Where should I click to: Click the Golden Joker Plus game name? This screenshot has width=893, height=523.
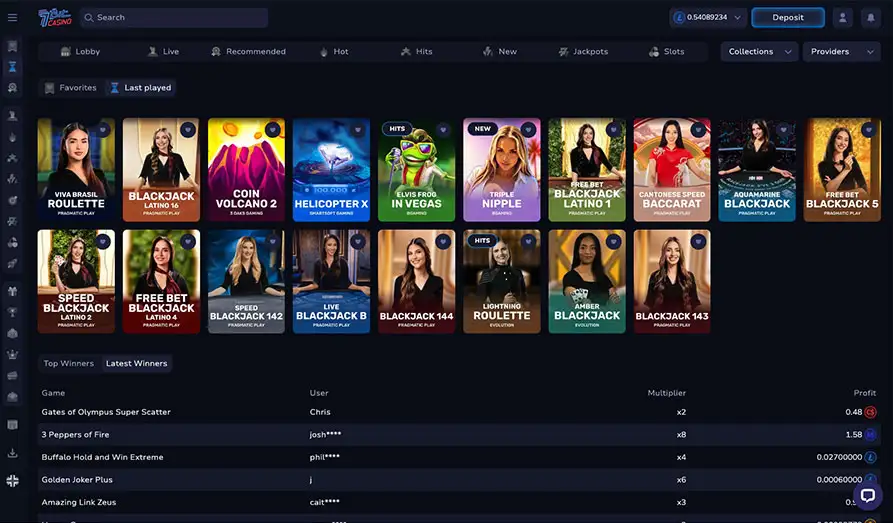click(77, 480)
